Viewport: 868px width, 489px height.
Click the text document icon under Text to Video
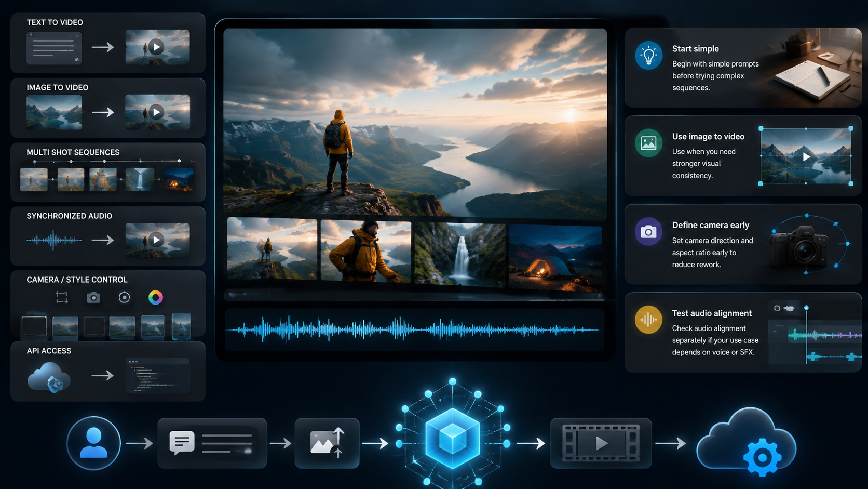click(54, 48)
